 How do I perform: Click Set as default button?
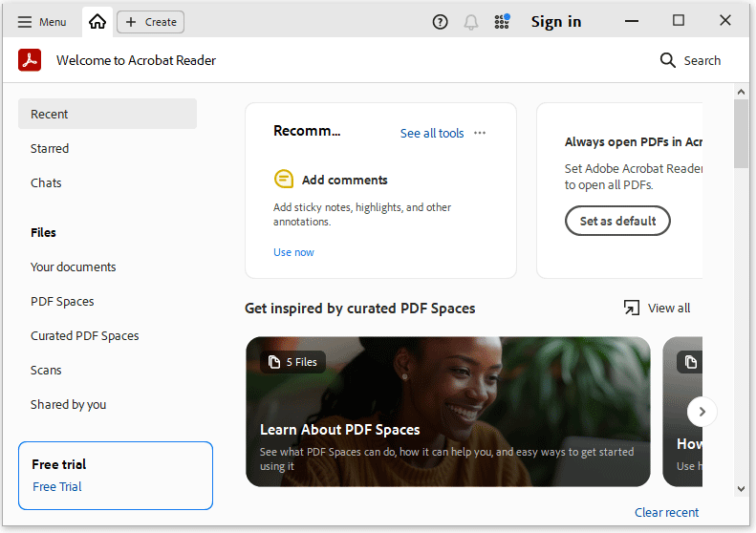click(x=617, y=221)
